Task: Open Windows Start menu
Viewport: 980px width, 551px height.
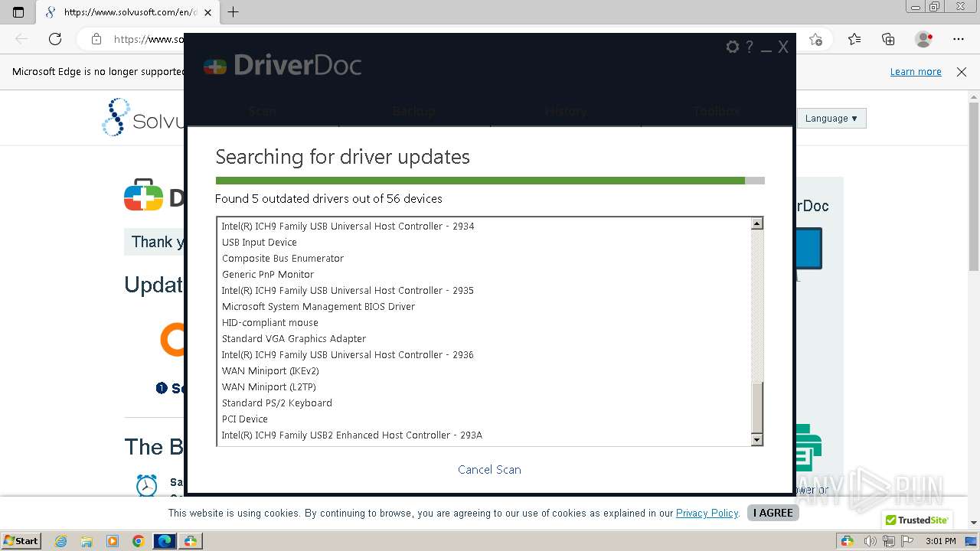Action: (x=21, y=541)
